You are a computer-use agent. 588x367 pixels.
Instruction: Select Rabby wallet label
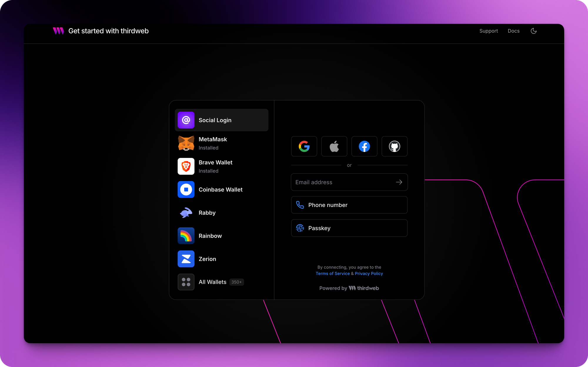(x=207, y=213)
